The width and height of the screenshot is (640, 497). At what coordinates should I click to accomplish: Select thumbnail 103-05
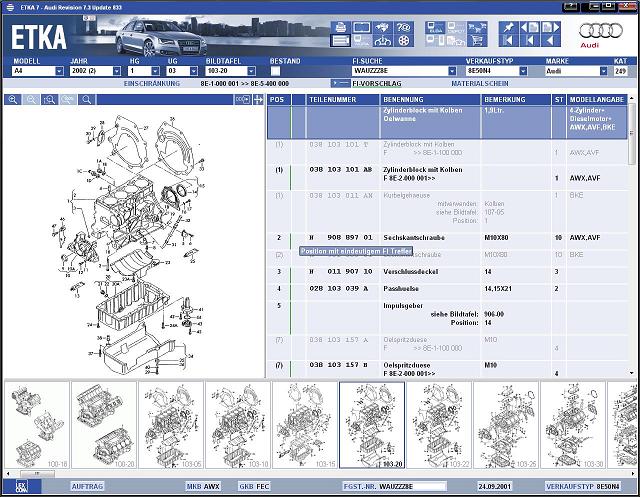coord(171,425)
